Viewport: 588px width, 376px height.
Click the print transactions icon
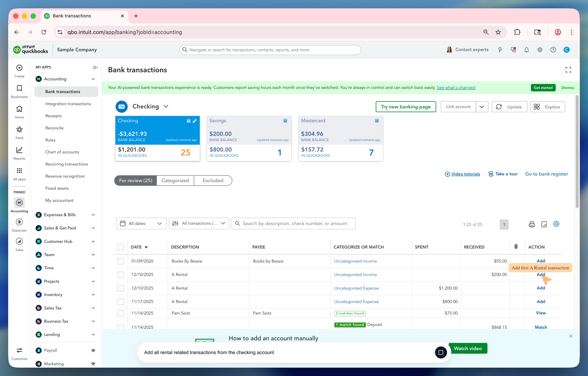(532, 224)
